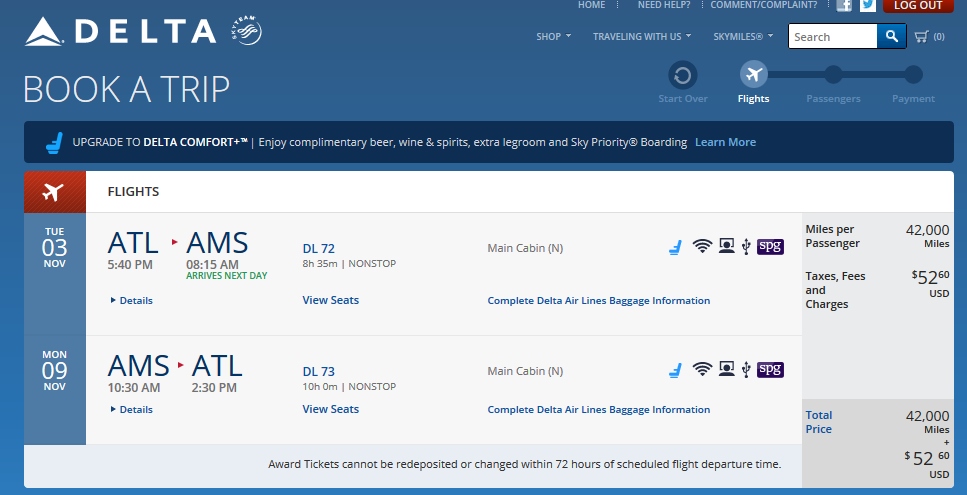Click the seat icon on DL 72 row
The image size is (967, 495).
(675, 247)
